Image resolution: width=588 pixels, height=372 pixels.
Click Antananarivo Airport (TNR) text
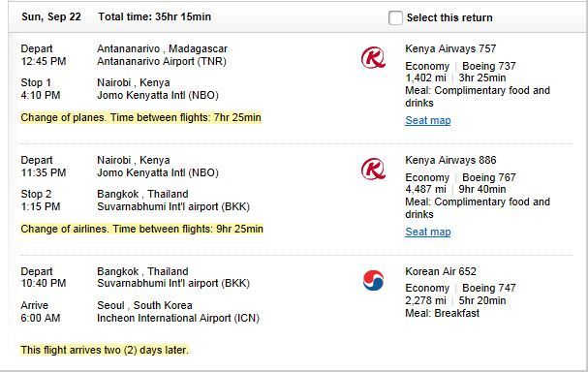tap(162, 61)
